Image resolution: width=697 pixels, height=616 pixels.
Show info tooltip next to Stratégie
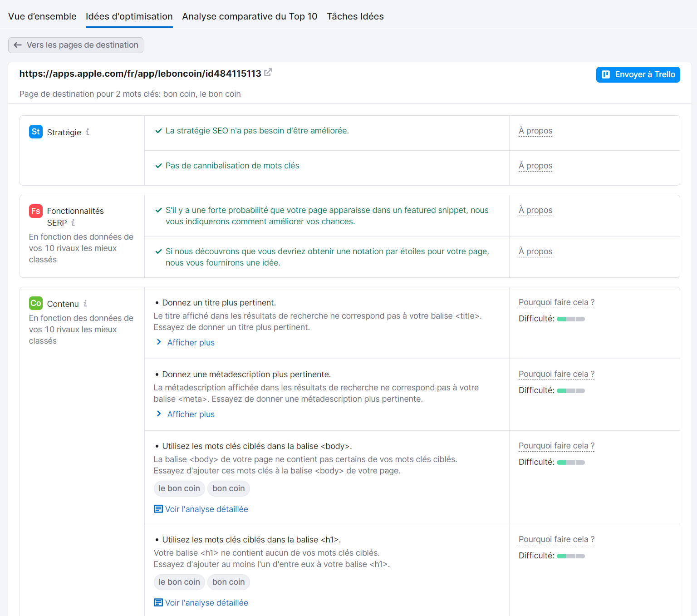click(x=88, y=132)
